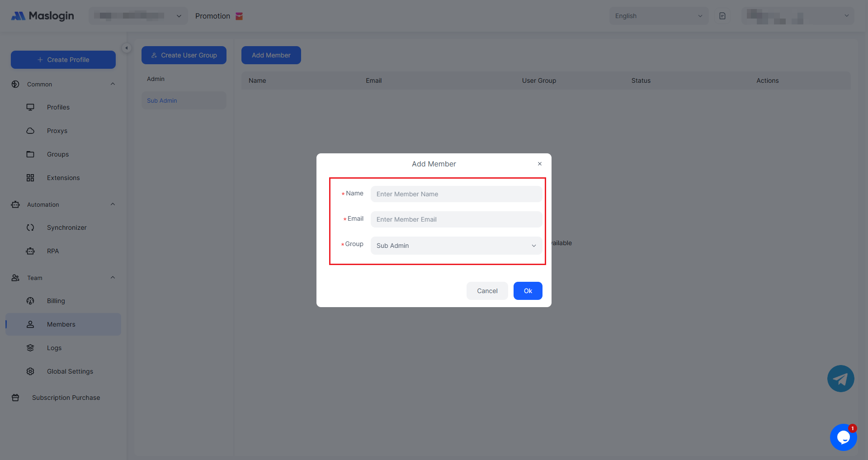
Task: Click the Telegram floating contact icon
Action: [x=840, y=379]
